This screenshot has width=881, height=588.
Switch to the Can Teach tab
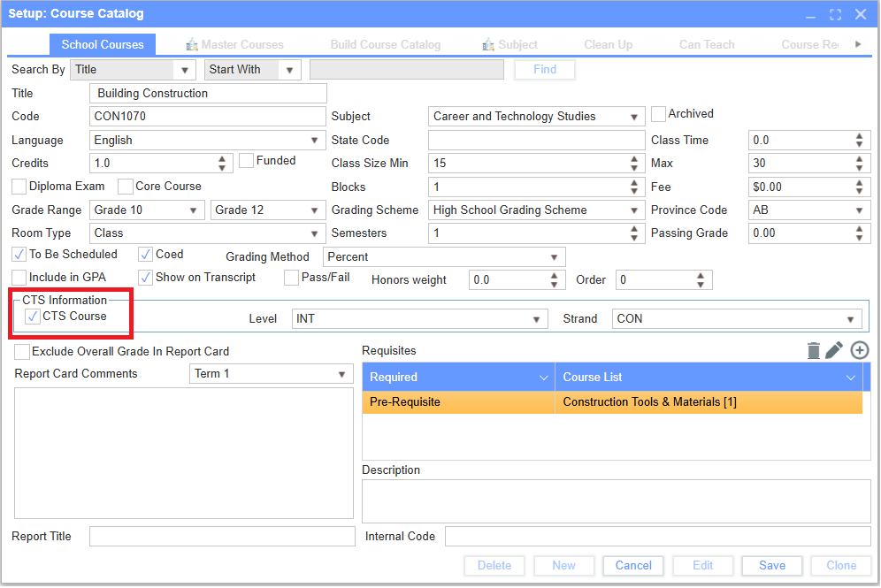click(x=707, y=44)
